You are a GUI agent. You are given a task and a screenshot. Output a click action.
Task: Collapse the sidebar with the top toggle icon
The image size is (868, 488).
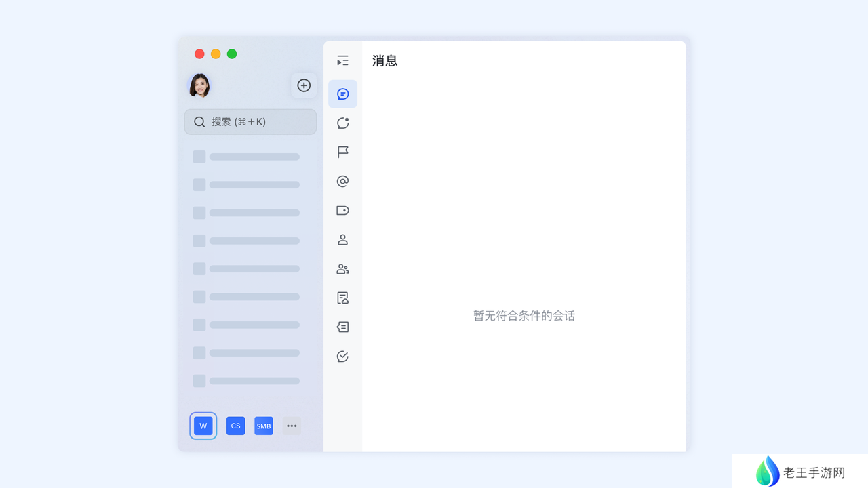(x=342, y=61)
